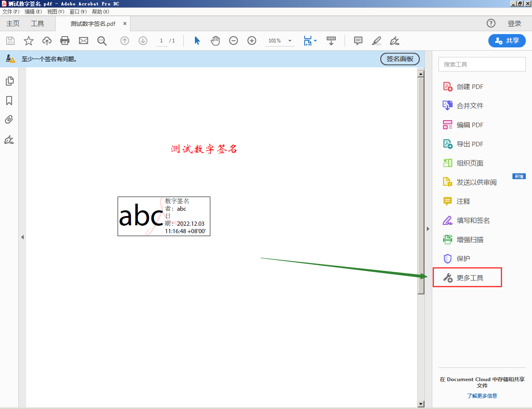Viewport: 532px width, 409px height.
Task: Switch to the 工具 tab
Action: (37, 24)
